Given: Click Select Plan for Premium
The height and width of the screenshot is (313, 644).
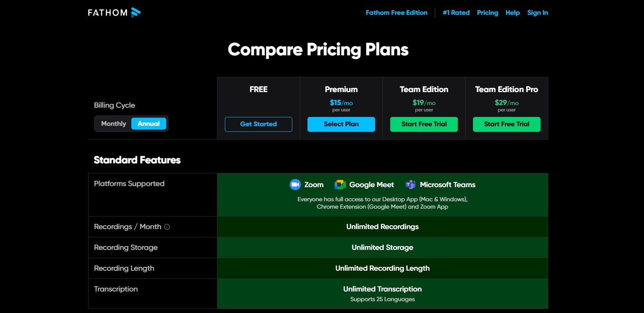Looking at the screenshot, I should [x=341, y=124].
